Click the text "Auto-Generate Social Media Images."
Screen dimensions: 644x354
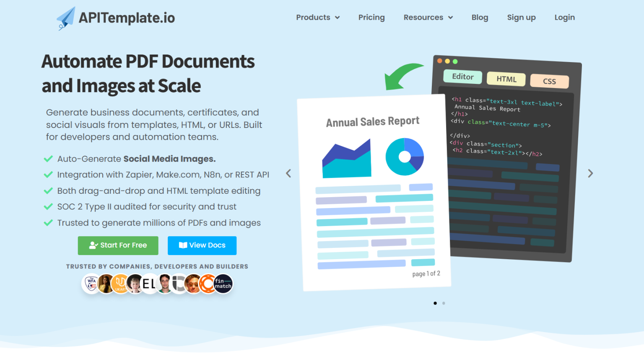[136, 159]
